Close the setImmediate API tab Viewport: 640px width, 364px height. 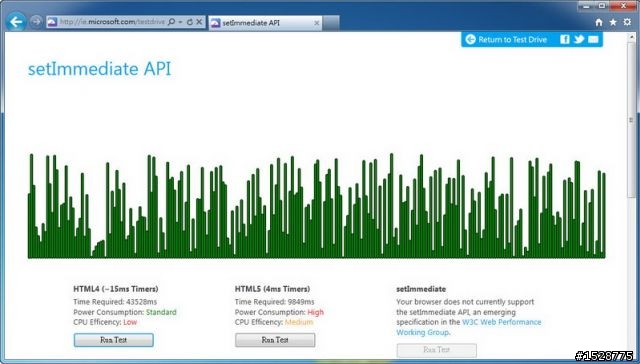[x=316, y=23]
